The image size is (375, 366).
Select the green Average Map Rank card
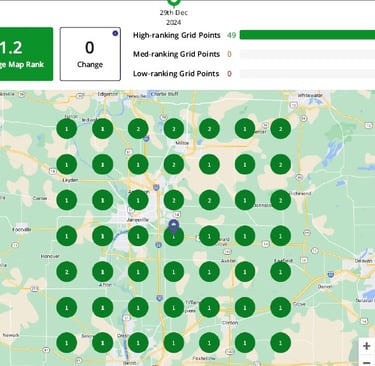click(x=25, y=54)
